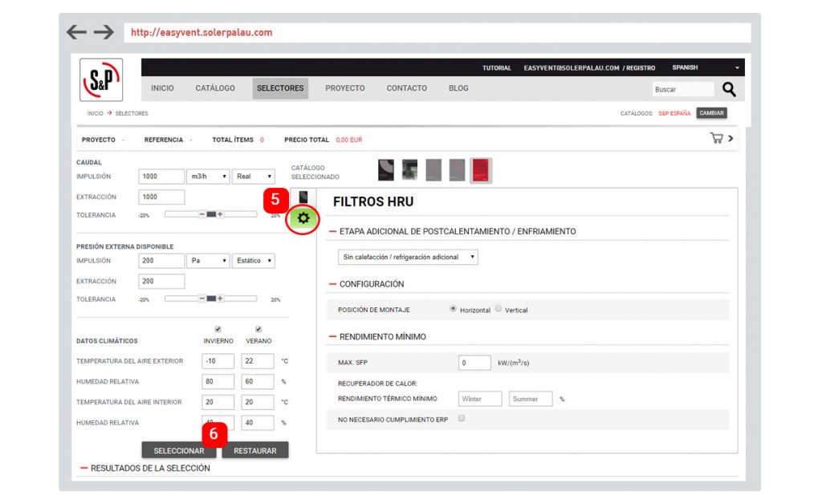This screenshot has height=504, width=822.
Task: Select the fourth grey catalog thumbnail
Action: [x=457, y=170]
